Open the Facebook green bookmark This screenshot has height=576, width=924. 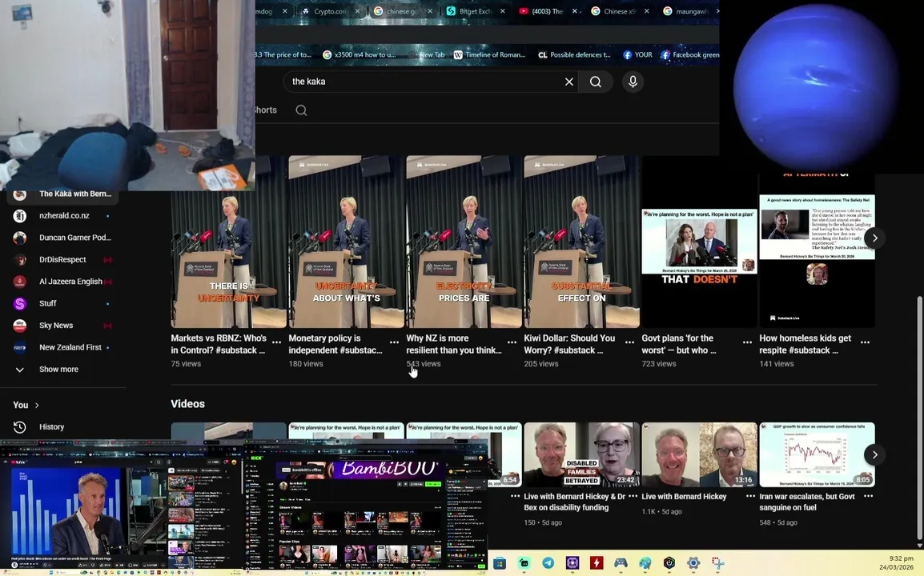click(x=689, y=54)
